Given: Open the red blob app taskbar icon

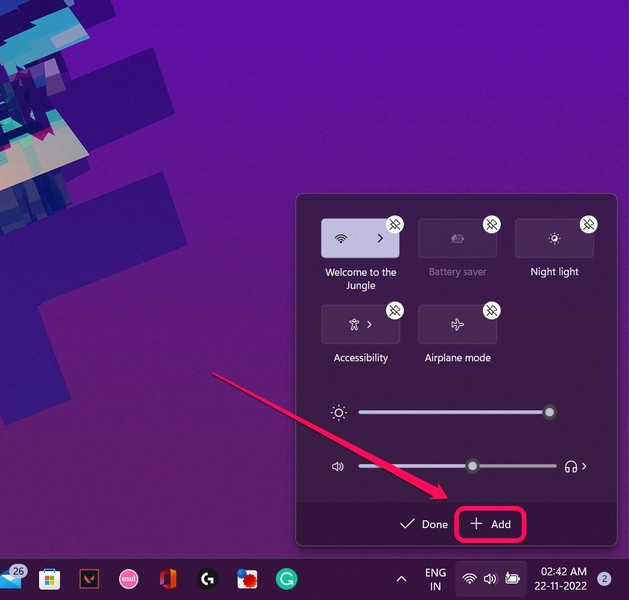Looking at the screenshot, I should [x=247, y=579].
